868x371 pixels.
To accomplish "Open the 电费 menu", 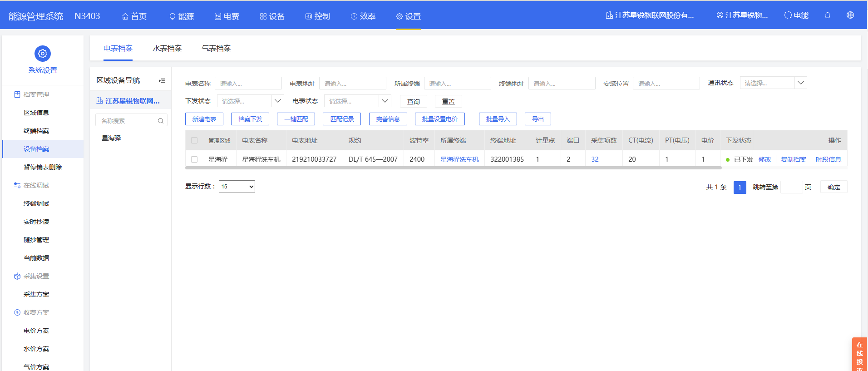I will point(227,16).
